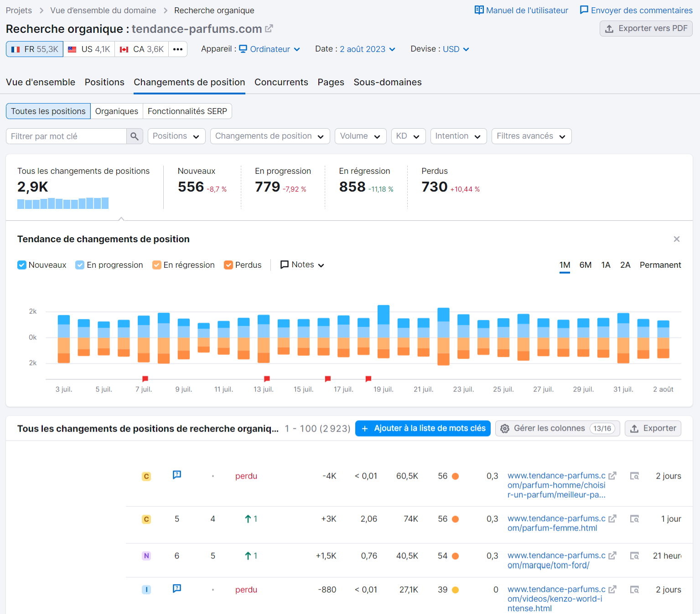This screenshot has height=614, width=700.
Task: Open the Volume filter dropdown
Action: (x=361, y=136)
